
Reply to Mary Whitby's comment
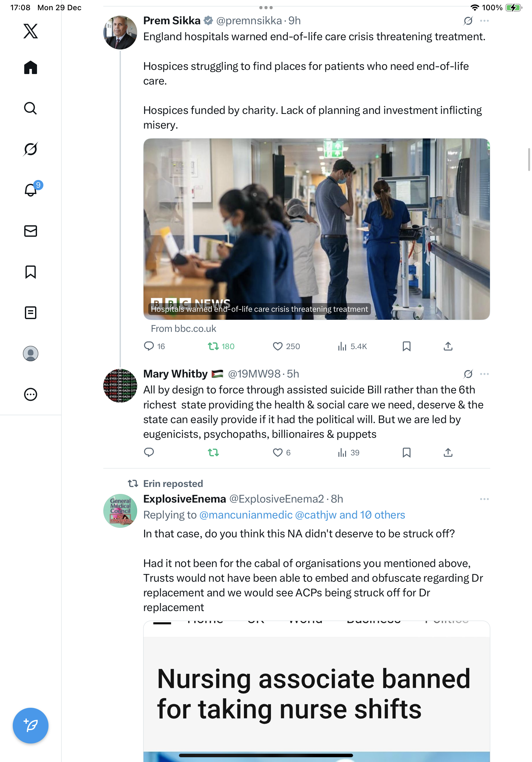149,452
